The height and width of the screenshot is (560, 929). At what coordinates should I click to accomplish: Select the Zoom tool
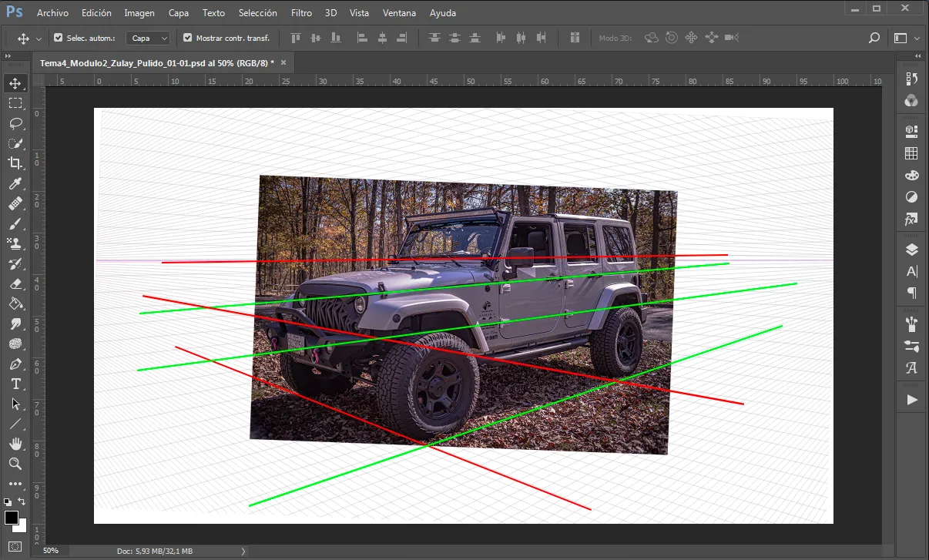[15, 464]
